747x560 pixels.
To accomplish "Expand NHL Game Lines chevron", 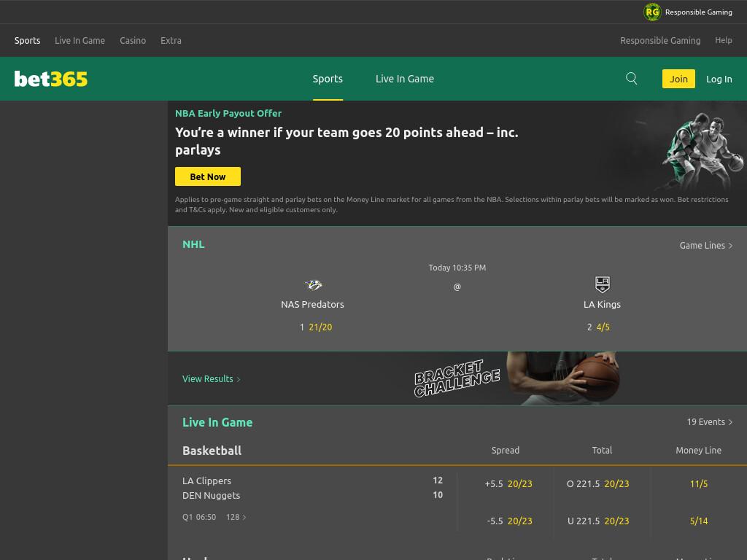I will (x=730, y=246).
